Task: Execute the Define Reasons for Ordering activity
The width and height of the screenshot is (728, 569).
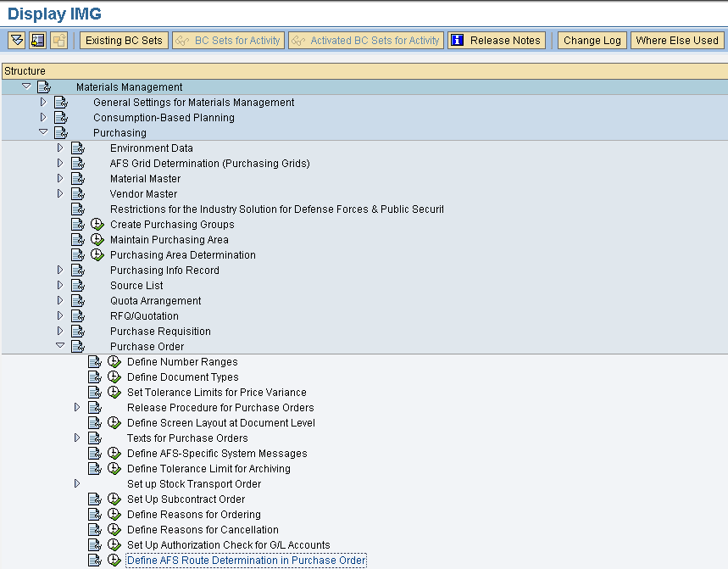Action: tap(114, 514)
